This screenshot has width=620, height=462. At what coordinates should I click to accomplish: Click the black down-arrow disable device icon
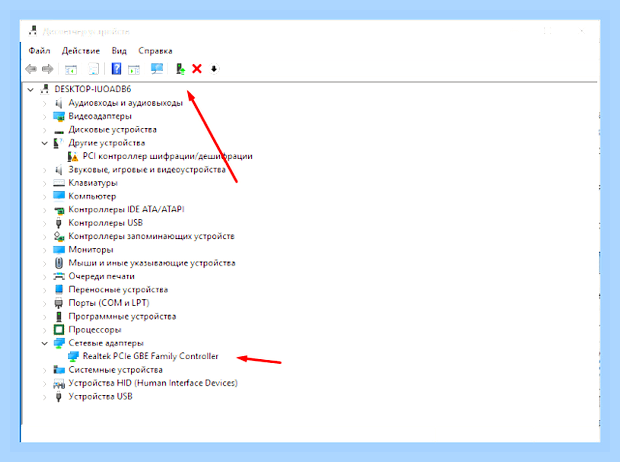click(214, 69)
